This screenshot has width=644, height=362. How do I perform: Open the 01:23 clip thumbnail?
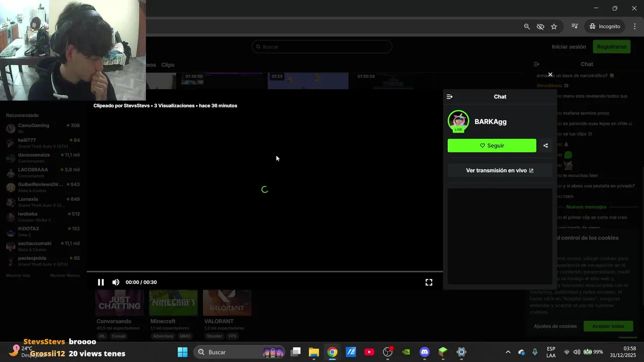(308, 81)
